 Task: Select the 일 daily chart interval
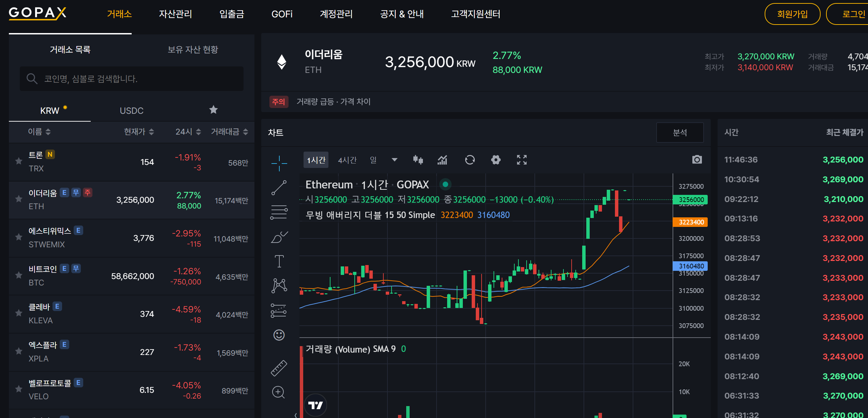point(373,160)
